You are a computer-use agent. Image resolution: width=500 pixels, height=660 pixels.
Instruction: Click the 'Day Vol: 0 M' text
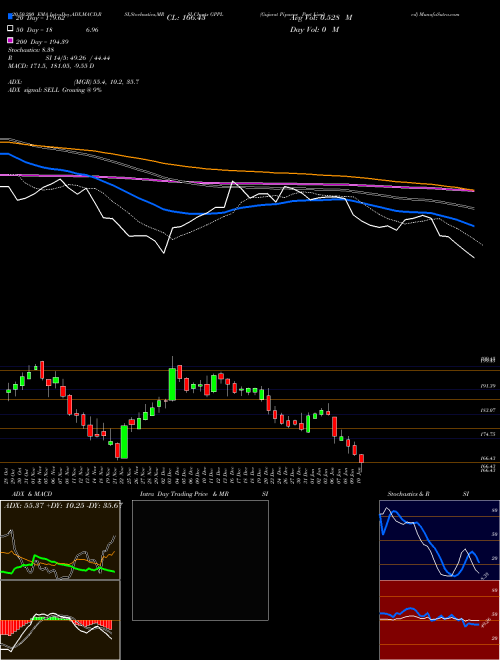(x=314, y=30)
